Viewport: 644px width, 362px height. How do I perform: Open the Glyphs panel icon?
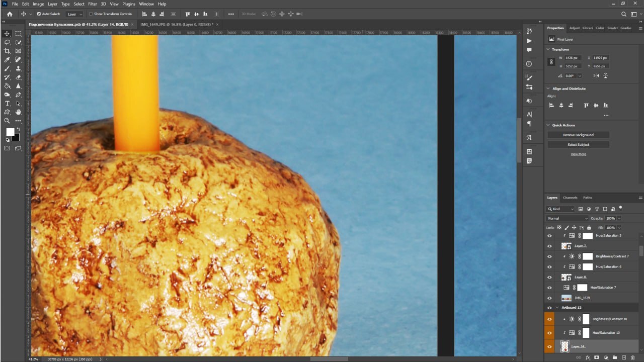coord(529,137)
